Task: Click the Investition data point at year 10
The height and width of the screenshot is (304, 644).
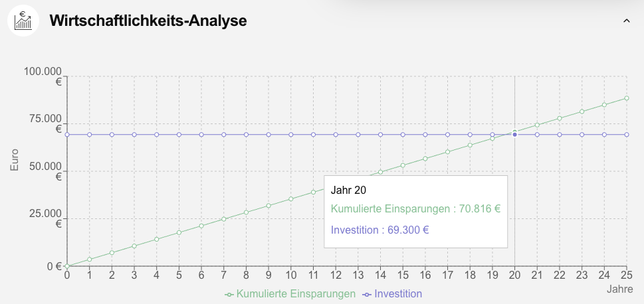Action: [x=291, y=135]
